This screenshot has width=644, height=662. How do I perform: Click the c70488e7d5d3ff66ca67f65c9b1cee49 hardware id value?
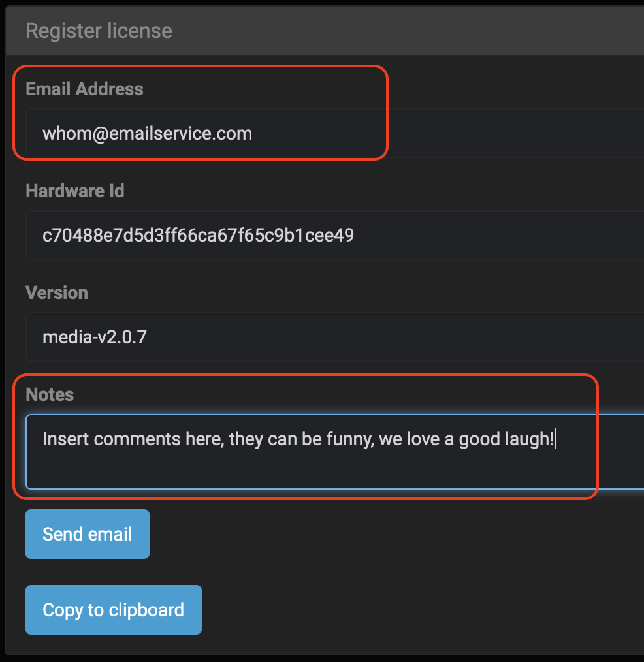pos(198,235)
